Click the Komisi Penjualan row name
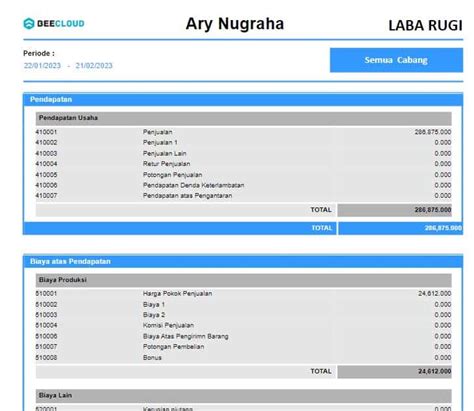Screen dimensions: 474x411 coord(168,325)
